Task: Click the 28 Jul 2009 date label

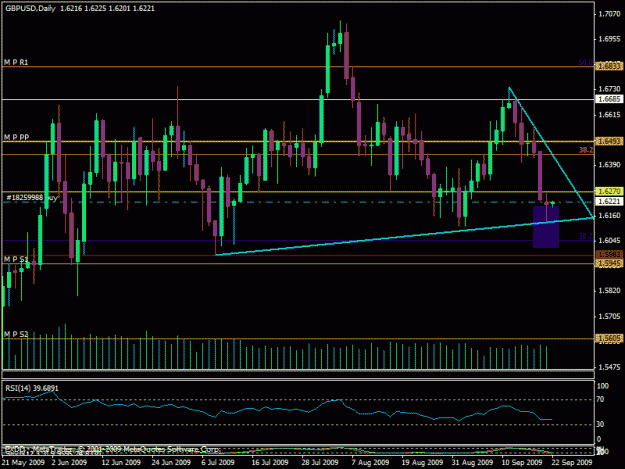Action: [320, 463]
